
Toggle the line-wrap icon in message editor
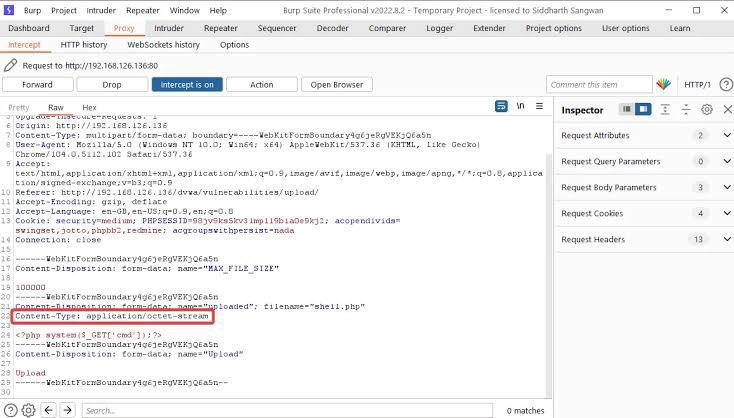point(501,106)
